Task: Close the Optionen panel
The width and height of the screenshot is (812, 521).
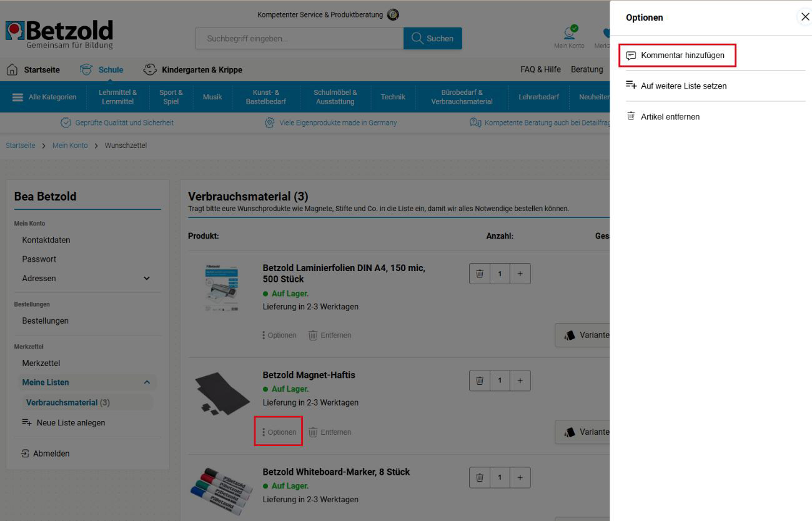Action: tap(805, 17)
